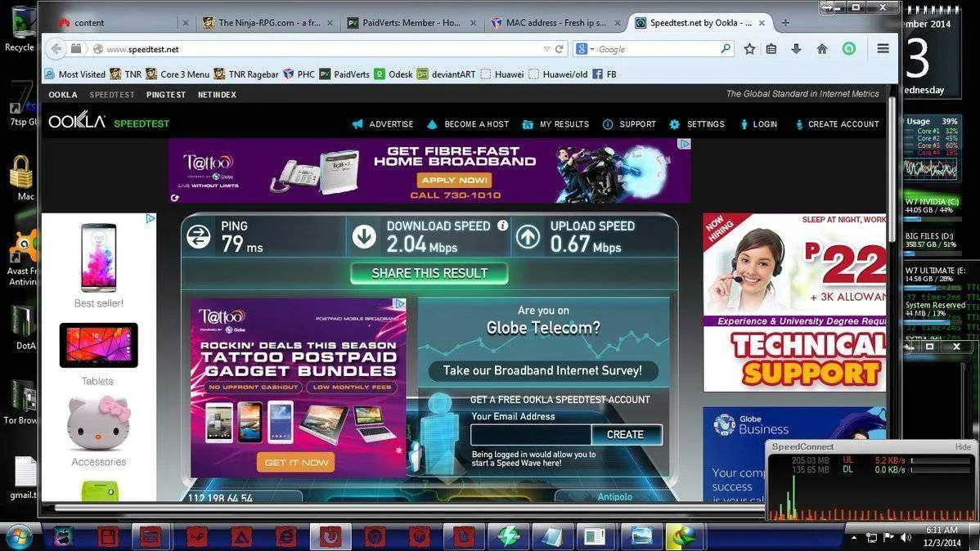Open the DotA desktop shortcut
This screenshot has height=551, width=980.
(23, 327)
